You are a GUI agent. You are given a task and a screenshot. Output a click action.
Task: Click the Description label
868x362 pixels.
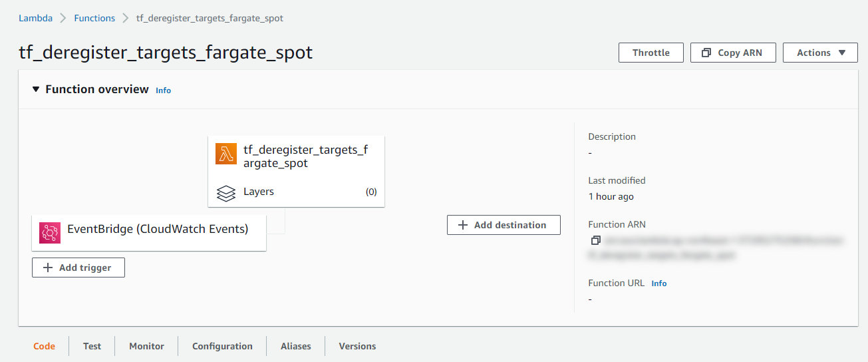[x=612, y=136]
